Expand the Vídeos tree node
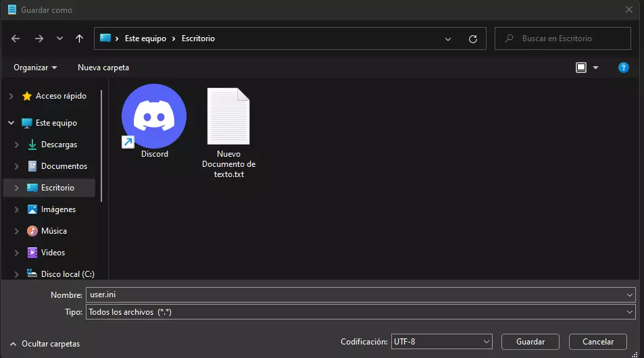Image resolution: width=644 pixels, height=358 pixels. [16, 253]
